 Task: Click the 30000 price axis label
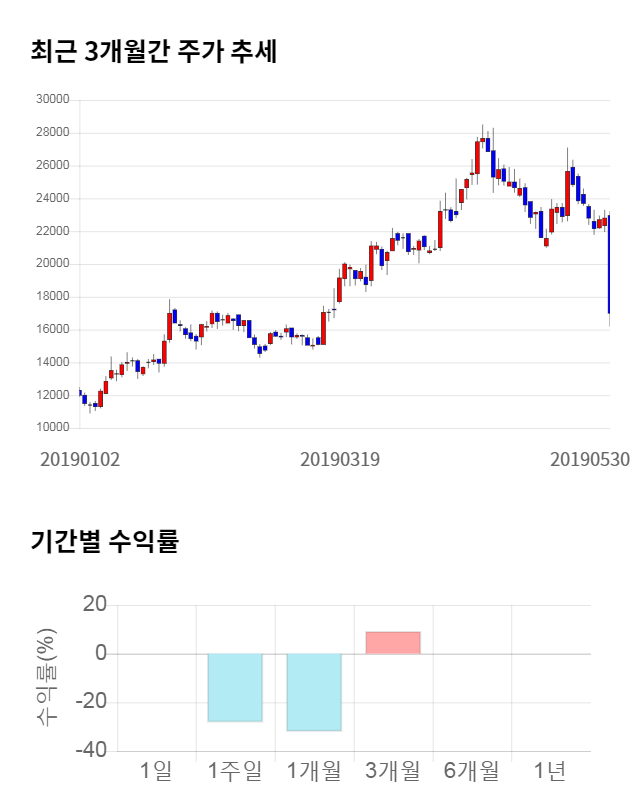52,99
